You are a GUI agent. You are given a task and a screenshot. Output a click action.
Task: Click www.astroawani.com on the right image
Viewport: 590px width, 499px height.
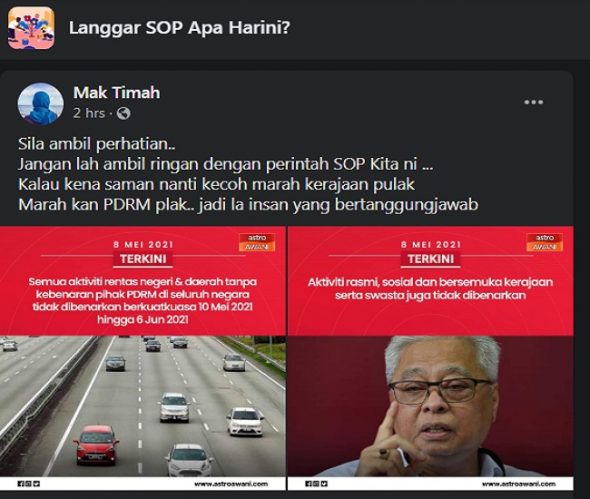point(519,484)
